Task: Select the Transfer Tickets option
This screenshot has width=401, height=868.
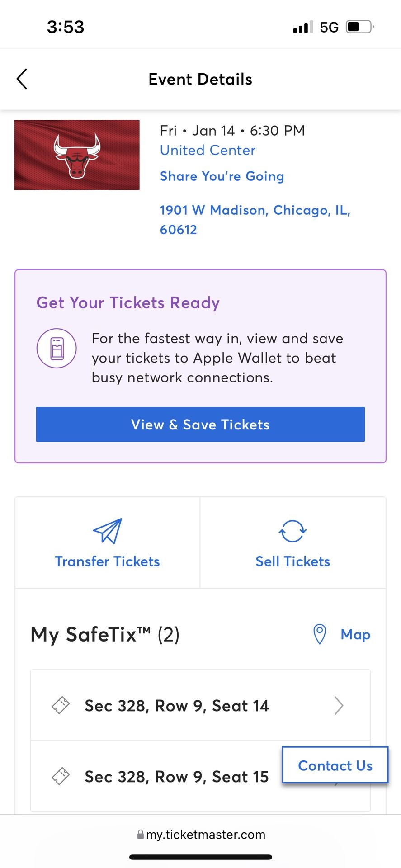Action: coord(108,542)
